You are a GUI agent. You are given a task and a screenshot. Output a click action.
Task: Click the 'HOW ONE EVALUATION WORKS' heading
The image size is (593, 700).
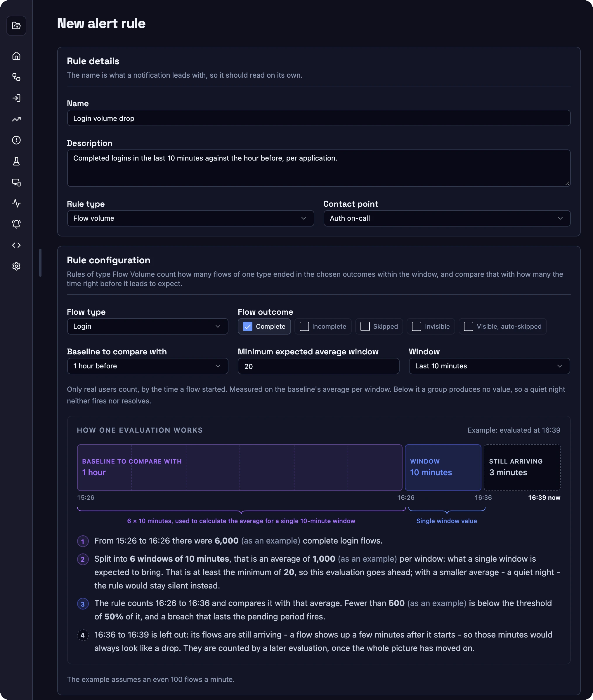[x=140, y=430]
